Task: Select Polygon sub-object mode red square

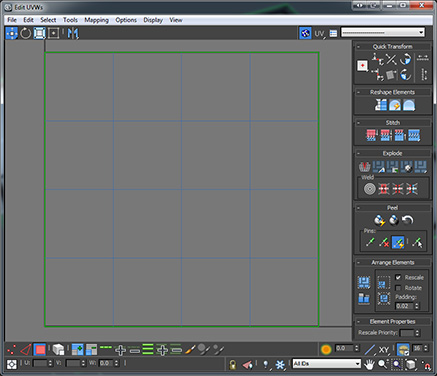Action: [x=40, y=350]
